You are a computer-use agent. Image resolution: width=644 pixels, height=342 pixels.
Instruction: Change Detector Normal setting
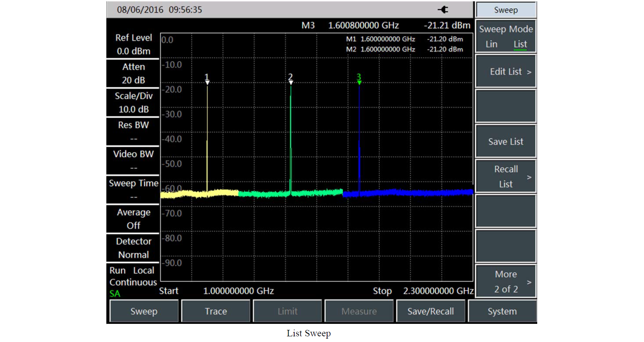tap(133, 248)
